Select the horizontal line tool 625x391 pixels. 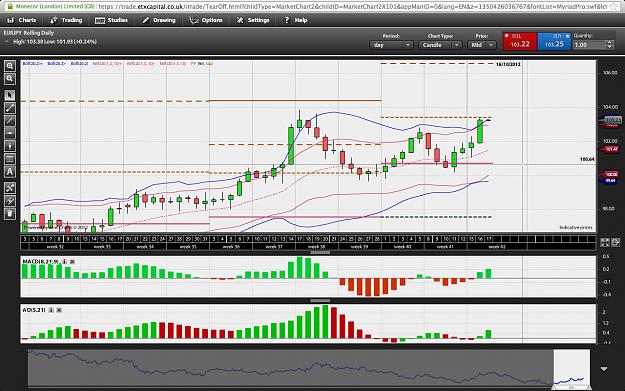[x=10, y=134]
